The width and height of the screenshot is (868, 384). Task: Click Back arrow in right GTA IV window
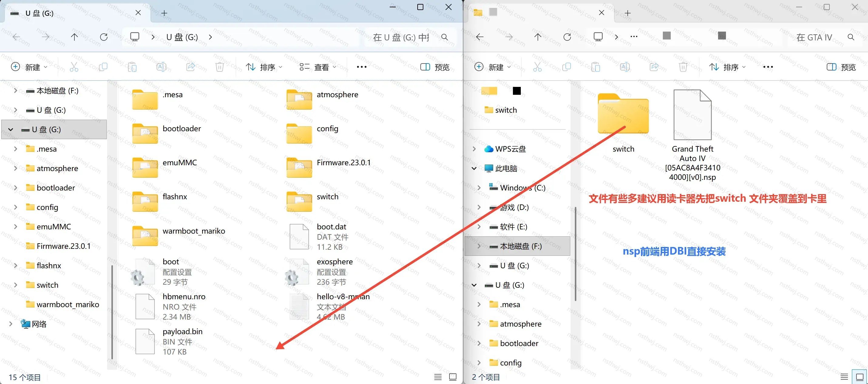coord(480,37)
